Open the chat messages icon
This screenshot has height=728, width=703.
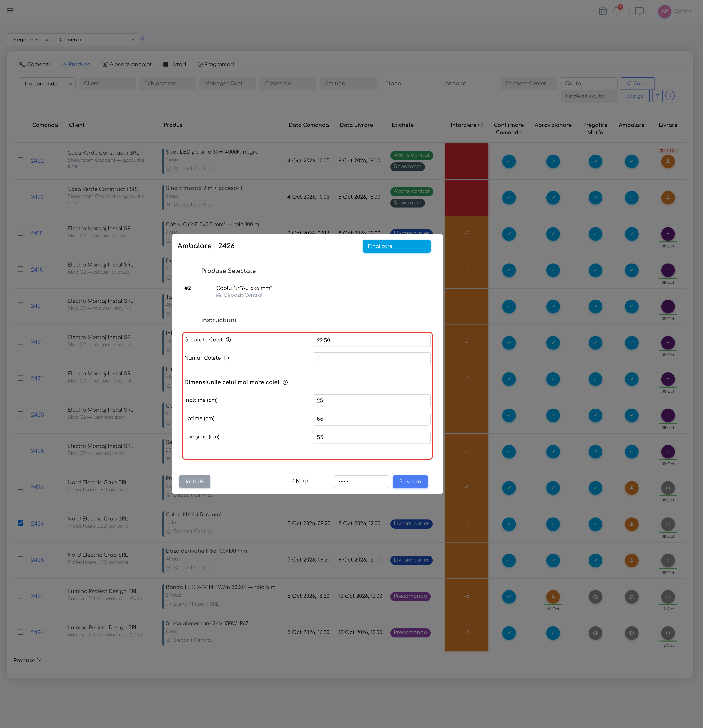(639, 11)
